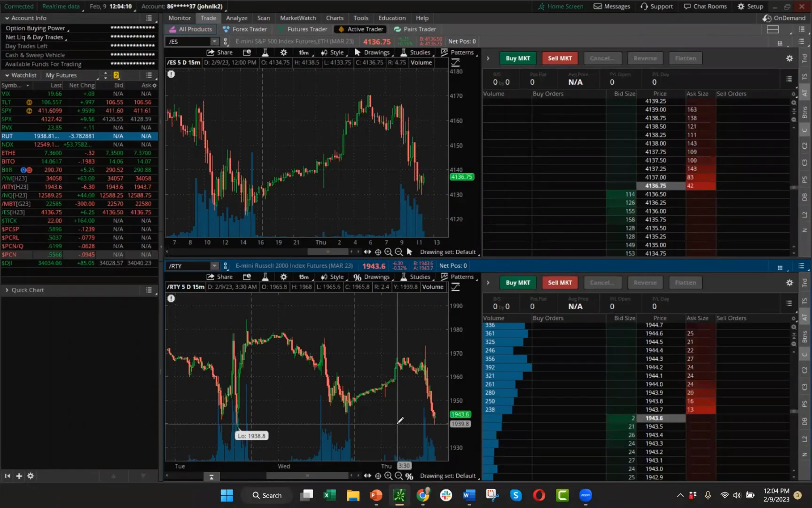This screenshot has width=812, height=508.
Task: Click the /RTY chart horizontal scrollbar
Action: click(307, 476)
